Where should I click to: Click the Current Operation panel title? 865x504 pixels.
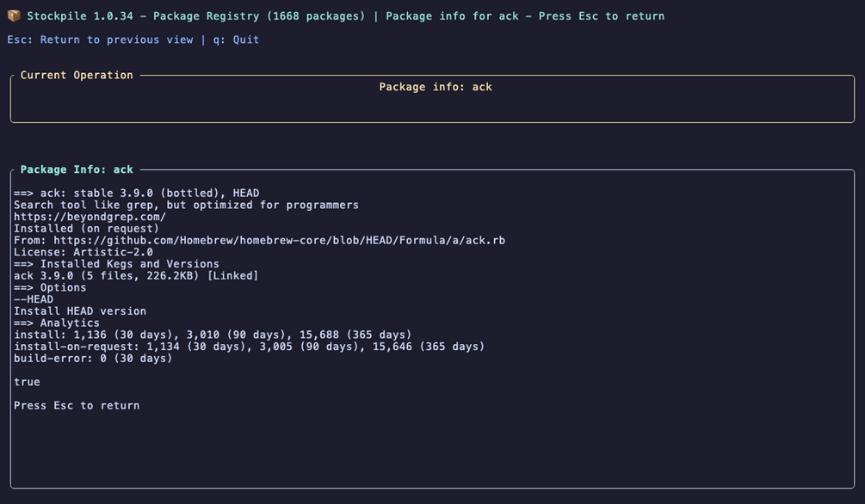[77, 75]
